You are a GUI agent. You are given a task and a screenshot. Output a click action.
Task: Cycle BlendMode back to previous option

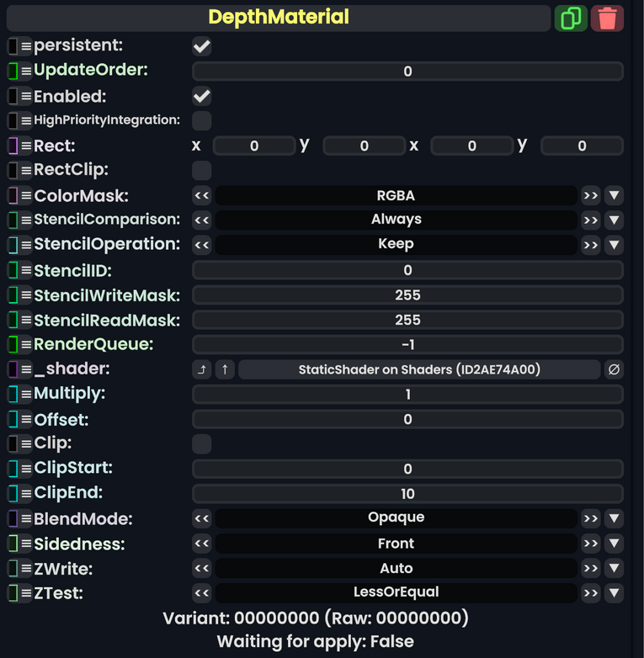click(202, 518)
